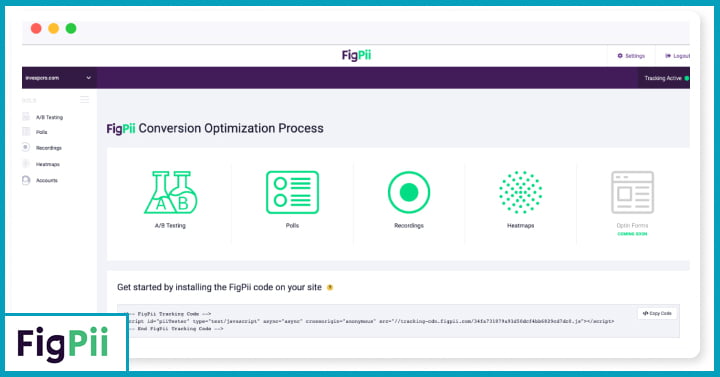Click the Settings gear icon

(620, 56)
